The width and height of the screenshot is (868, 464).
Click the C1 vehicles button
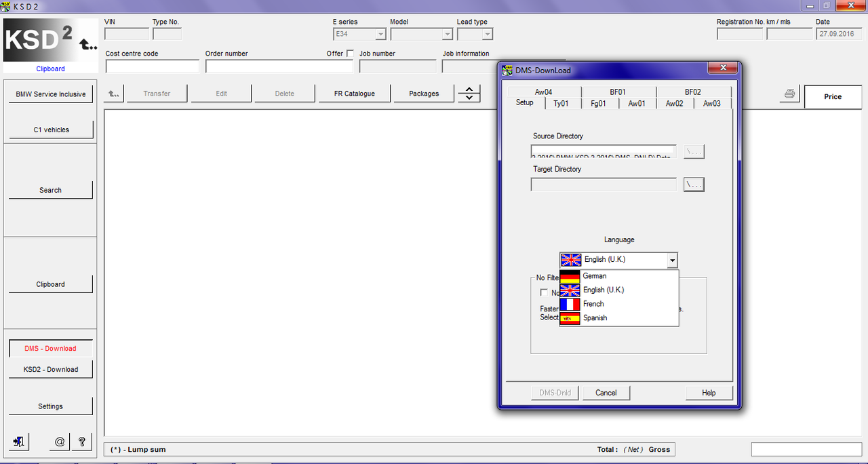click(51, 130)
